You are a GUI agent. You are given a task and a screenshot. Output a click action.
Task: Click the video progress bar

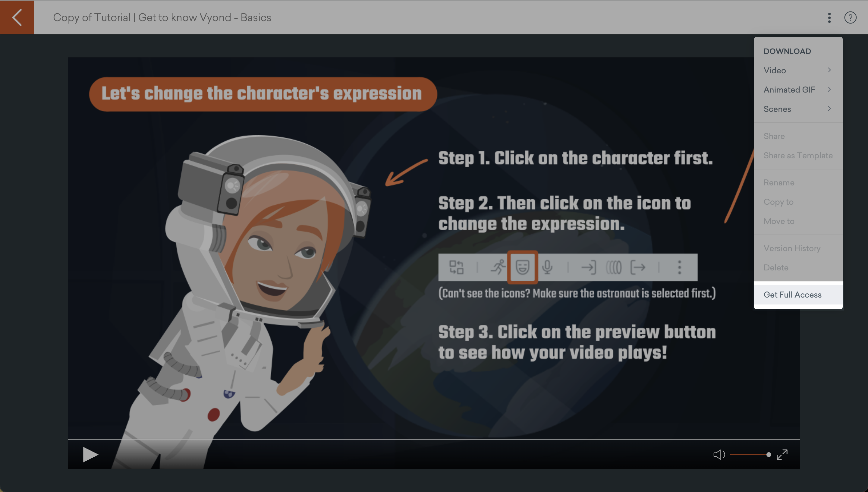tap(434, 439)
